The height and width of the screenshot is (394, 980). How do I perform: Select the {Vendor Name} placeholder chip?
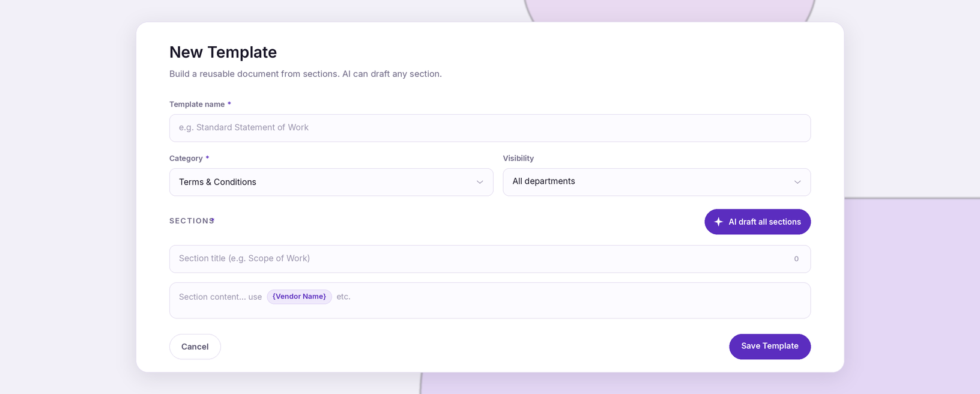(x=300, y=297)
